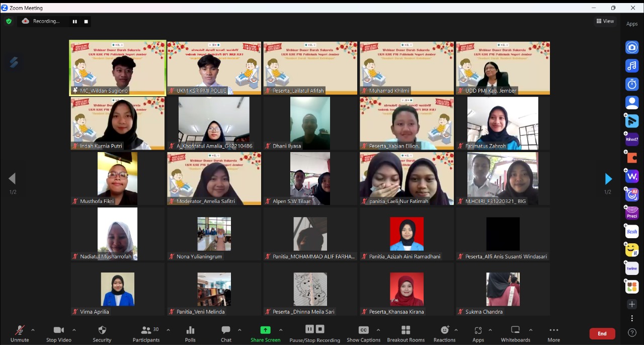The image size is (644, 345).
Task: Open the More options menu
Action: pyautogui.click(x=553, y=334)
